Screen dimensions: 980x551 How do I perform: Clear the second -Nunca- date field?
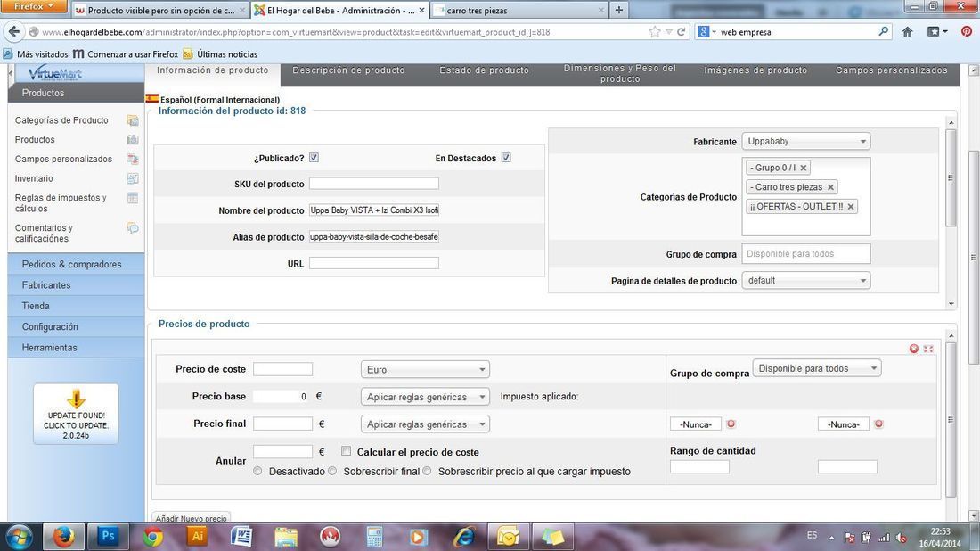[x=878, y=424]
